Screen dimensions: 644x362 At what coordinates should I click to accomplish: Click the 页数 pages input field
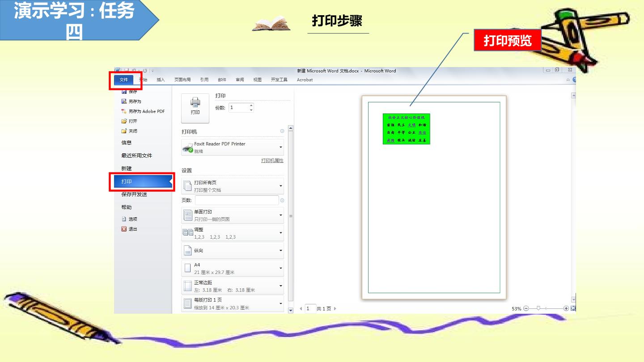[x=237, y=200]
